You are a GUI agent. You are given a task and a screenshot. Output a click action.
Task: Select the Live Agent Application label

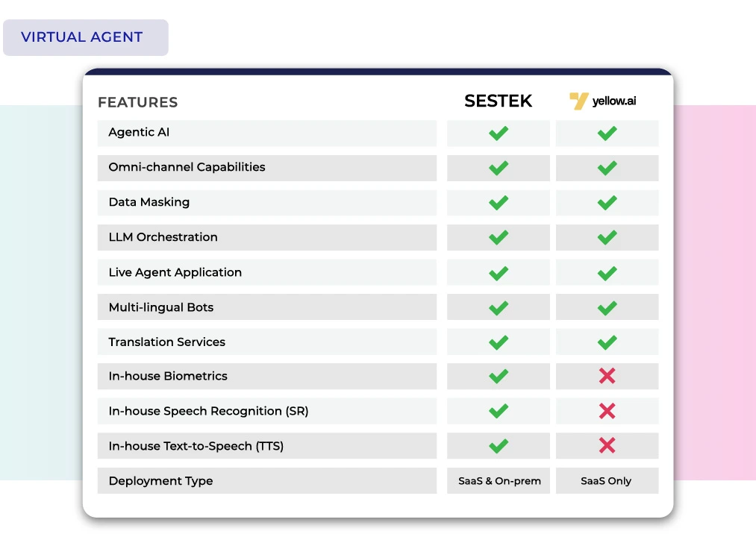175,272
